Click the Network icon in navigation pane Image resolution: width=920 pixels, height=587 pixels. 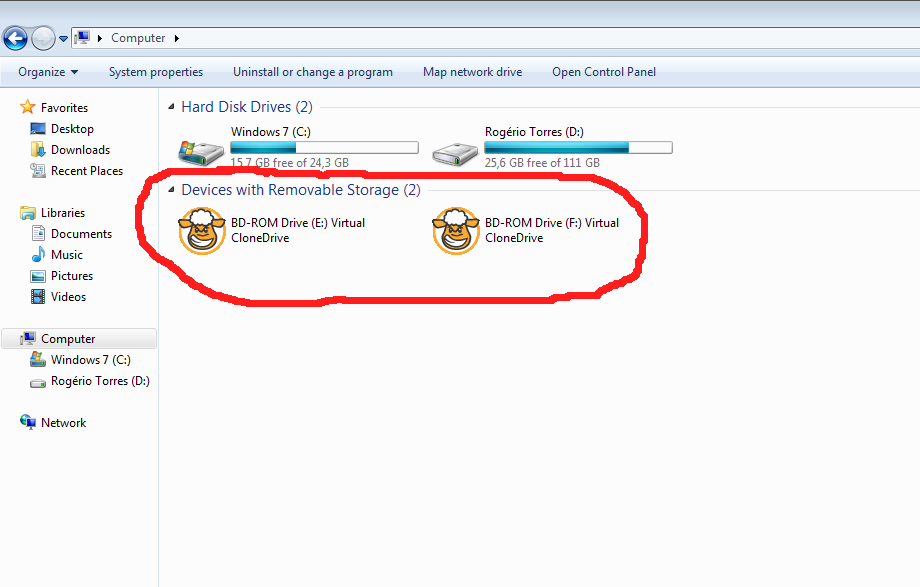click(28, 423)
